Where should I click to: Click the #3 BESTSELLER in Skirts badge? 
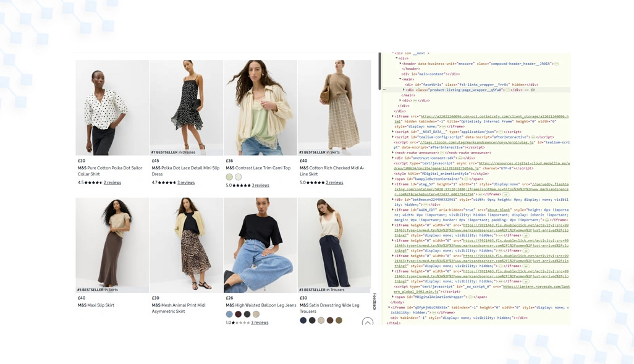coord(319,153)
